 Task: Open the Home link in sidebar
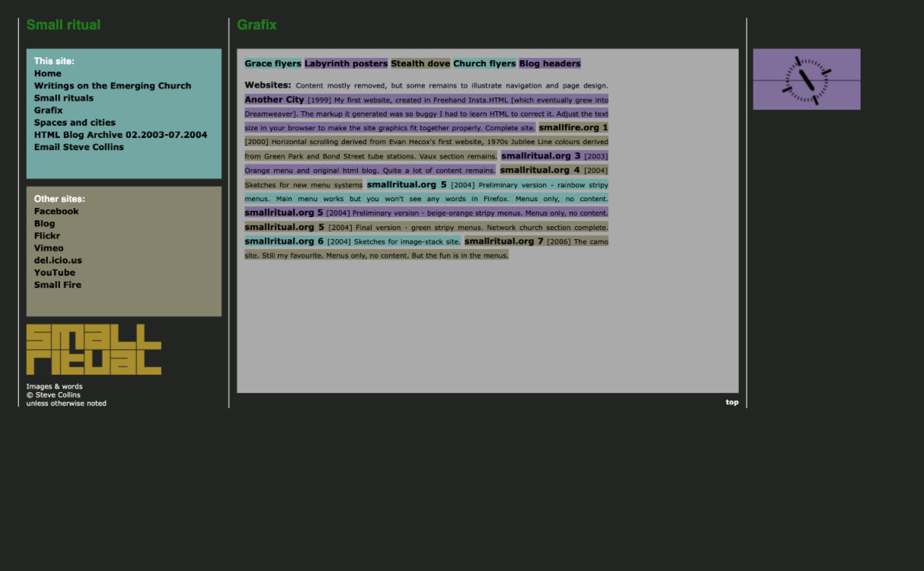[x=47, y=74]
